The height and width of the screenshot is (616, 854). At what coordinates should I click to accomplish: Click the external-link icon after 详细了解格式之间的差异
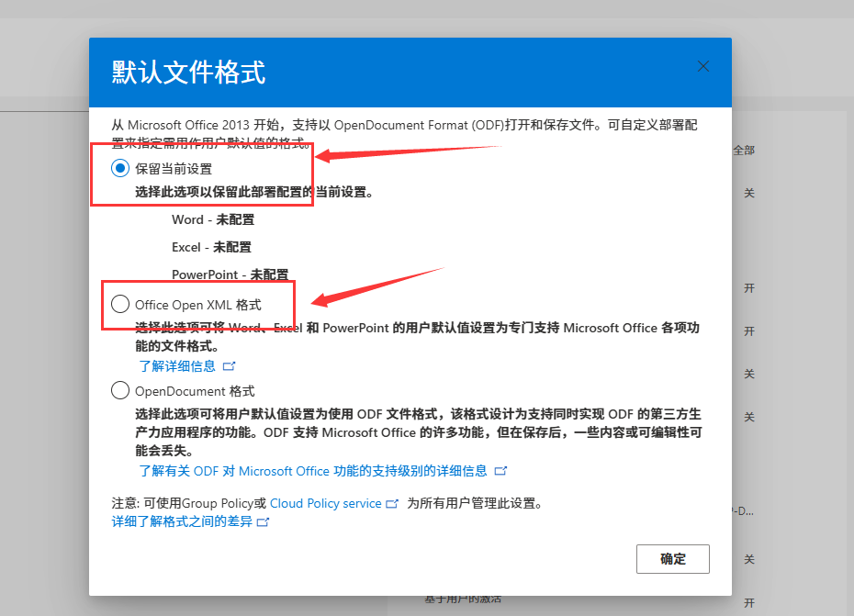[263, 521]
